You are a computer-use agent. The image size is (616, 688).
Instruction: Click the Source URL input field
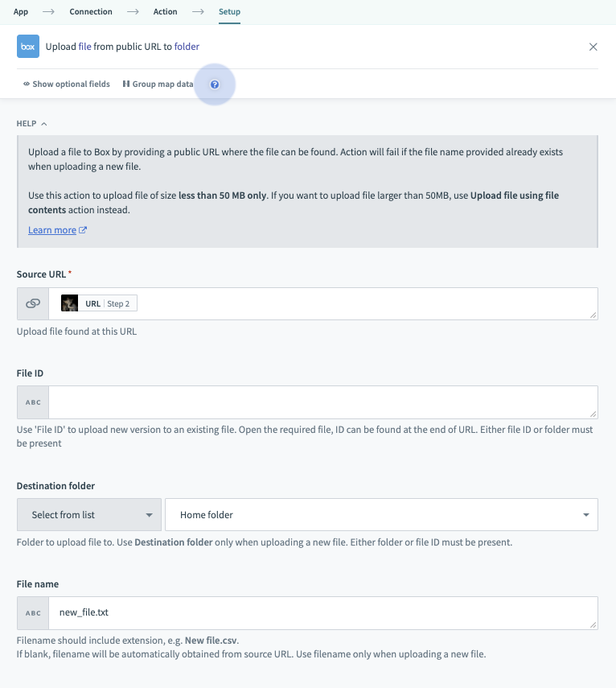(362, 303)
